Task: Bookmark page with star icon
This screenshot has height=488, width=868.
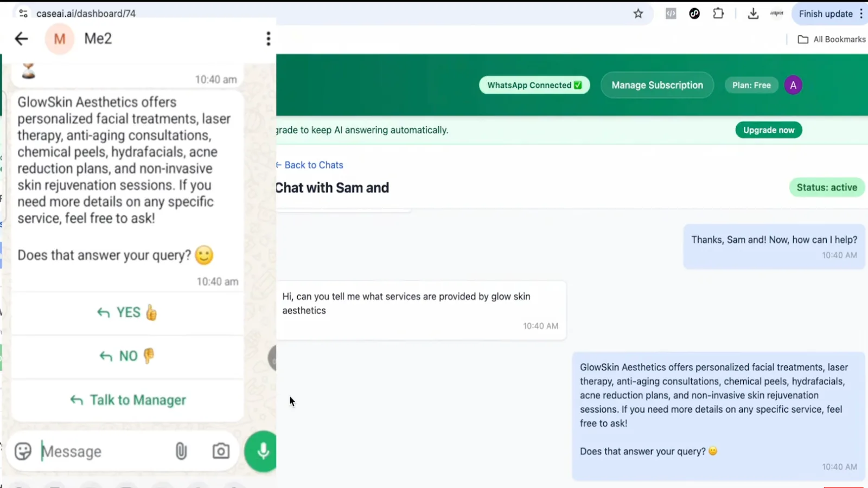Action: (x=638, y=14)
